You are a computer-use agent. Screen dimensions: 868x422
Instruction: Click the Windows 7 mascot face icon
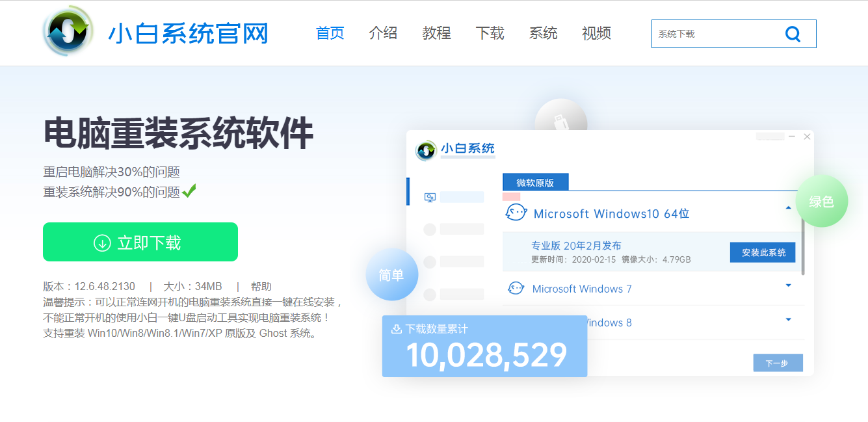click(x=516, y=288)
